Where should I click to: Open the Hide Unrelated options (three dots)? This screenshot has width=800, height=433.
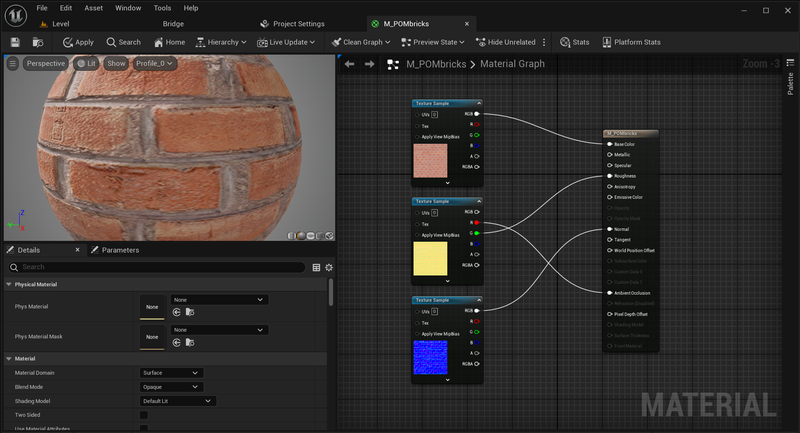tap(544, 42)
